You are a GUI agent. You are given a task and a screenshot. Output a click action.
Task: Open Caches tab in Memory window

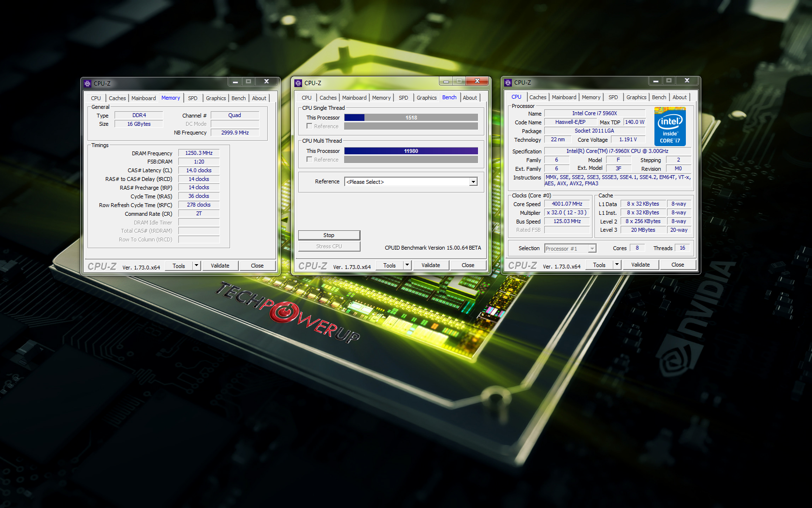point(117,98)
